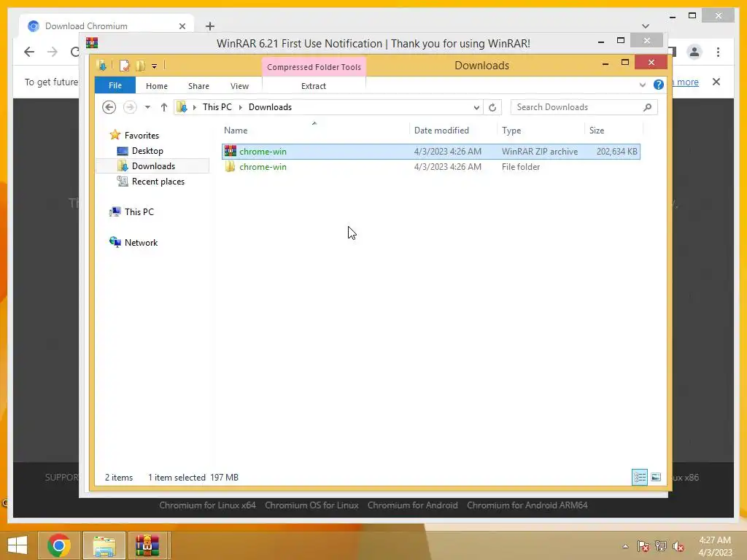Select This PC in navigation pane
The image size is (747, 560).
click(139, 212)
